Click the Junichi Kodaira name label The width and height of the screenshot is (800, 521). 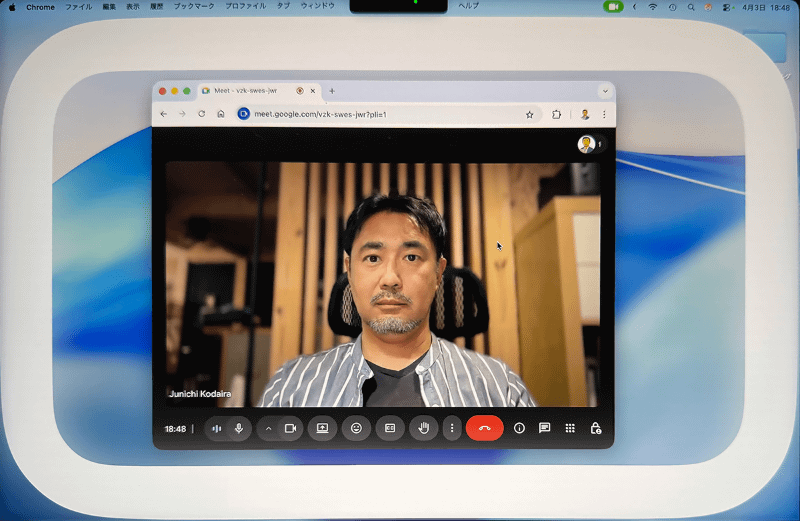pyautogui.click(x=200, y=393)
